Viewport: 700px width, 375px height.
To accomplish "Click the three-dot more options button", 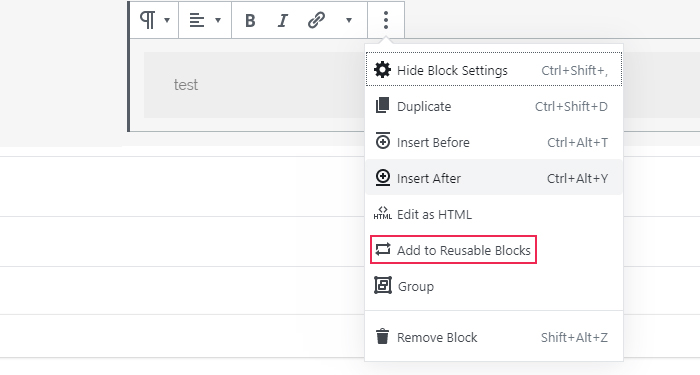I will pyautogui.click(x=386, y=20).
